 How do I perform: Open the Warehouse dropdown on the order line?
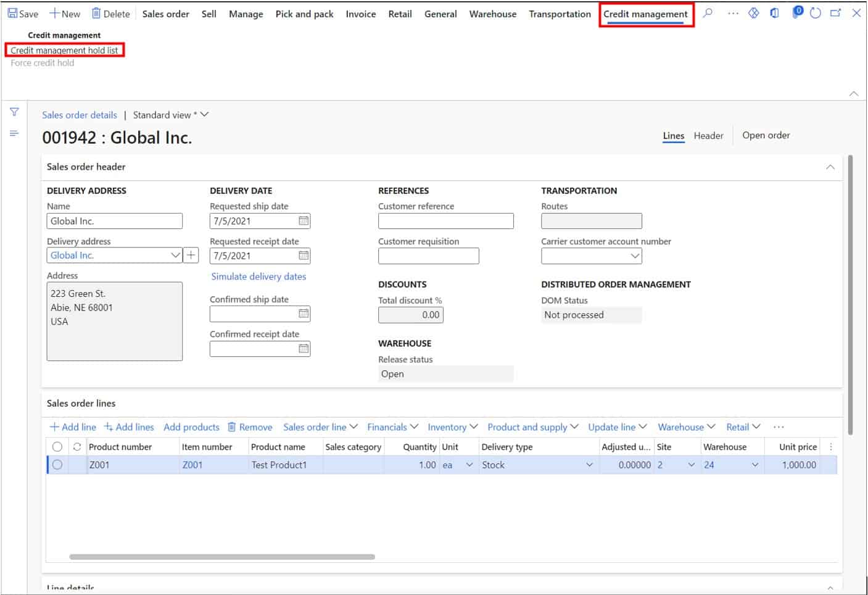[x=755, y=465]
